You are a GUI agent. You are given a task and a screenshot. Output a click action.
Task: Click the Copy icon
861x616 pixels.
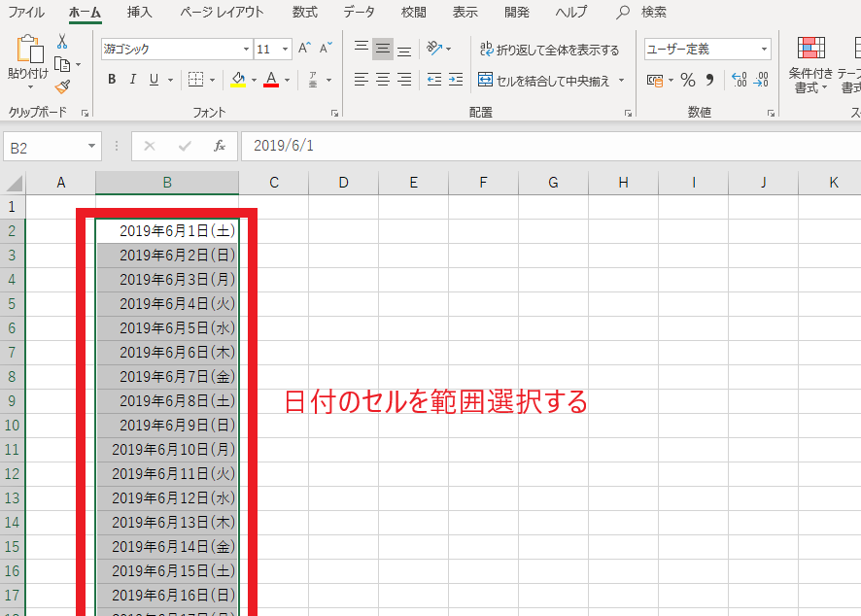click(62, 65)
